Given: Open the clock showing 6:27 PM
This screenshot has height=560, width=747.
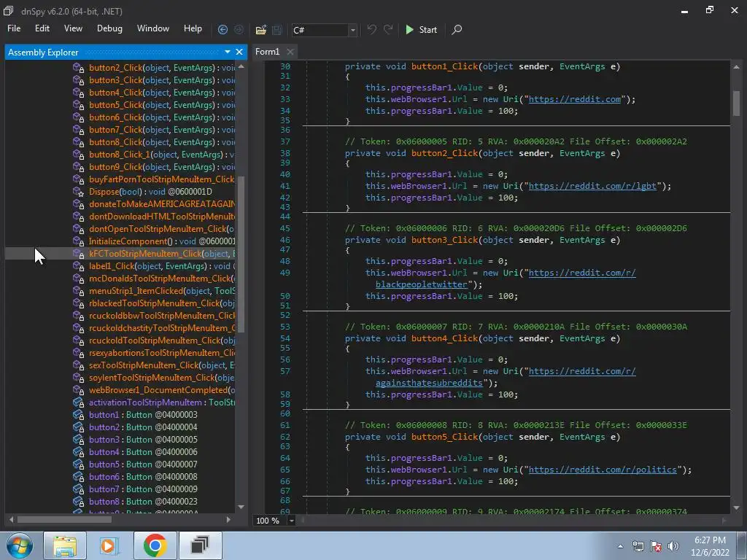Looking at the screenshot, I should pos(710,546).
